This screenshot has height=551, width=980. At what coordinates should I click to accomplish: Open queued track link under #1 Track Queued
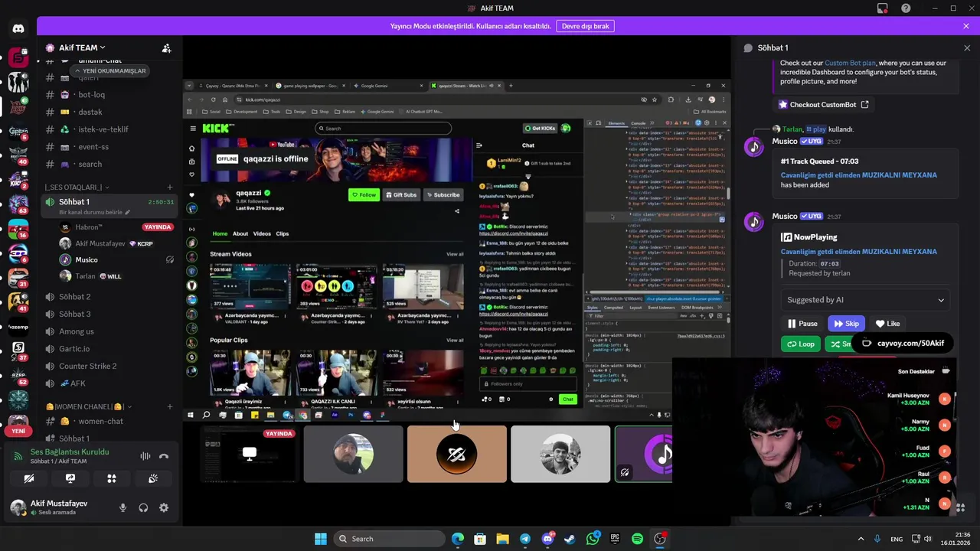pyautogui.click(x=858, y=175)
